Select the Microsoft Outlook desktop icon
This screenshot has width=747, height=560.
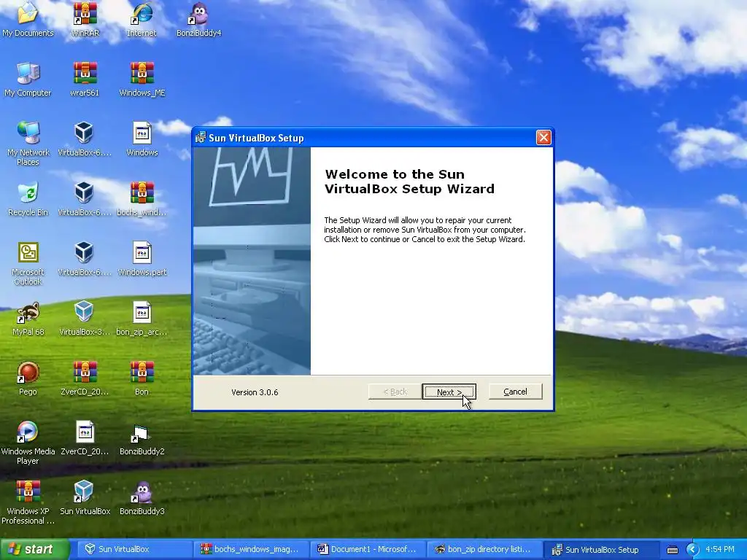click(28, 262)
